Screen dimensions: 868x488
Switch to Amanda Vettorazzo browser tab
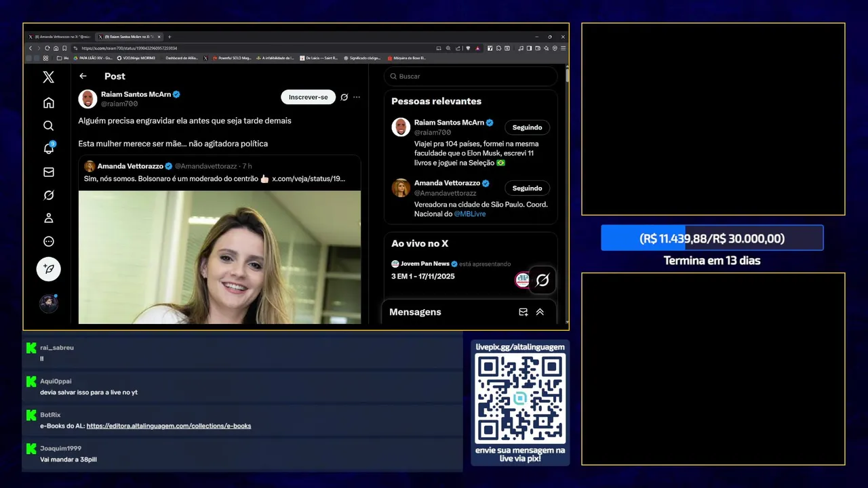(59, 37)
